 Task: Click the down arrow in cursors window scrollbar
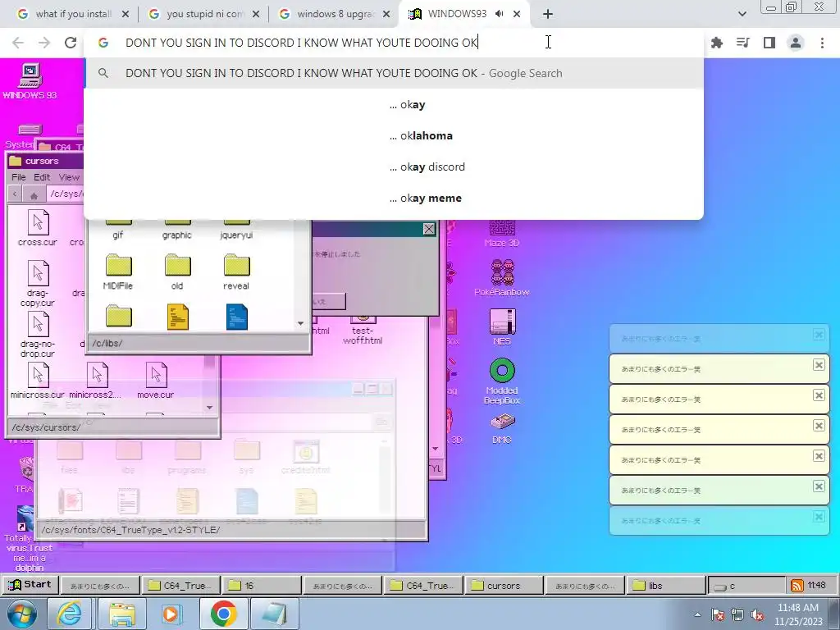(209, 407)
